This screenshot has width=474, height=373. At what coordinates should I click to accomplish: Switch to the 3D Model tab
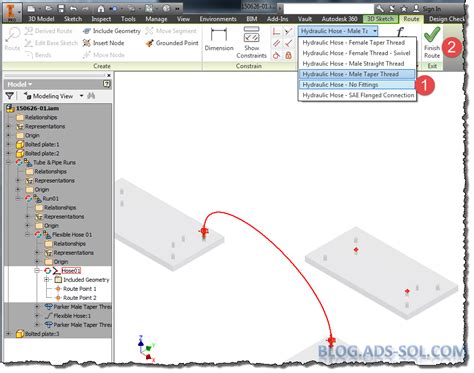coord(41,19)
